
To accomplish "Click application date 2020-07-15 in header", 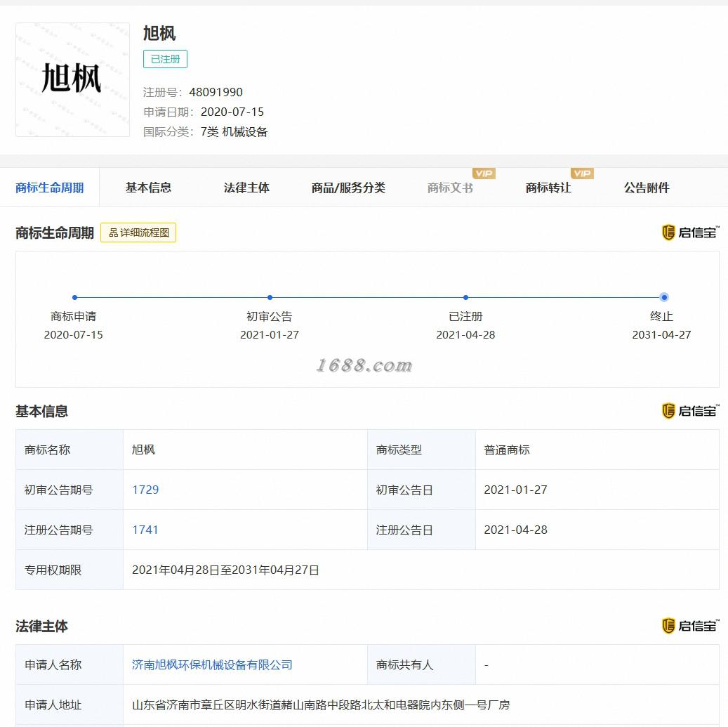I will pyautogui.click(x=232, y=112).
